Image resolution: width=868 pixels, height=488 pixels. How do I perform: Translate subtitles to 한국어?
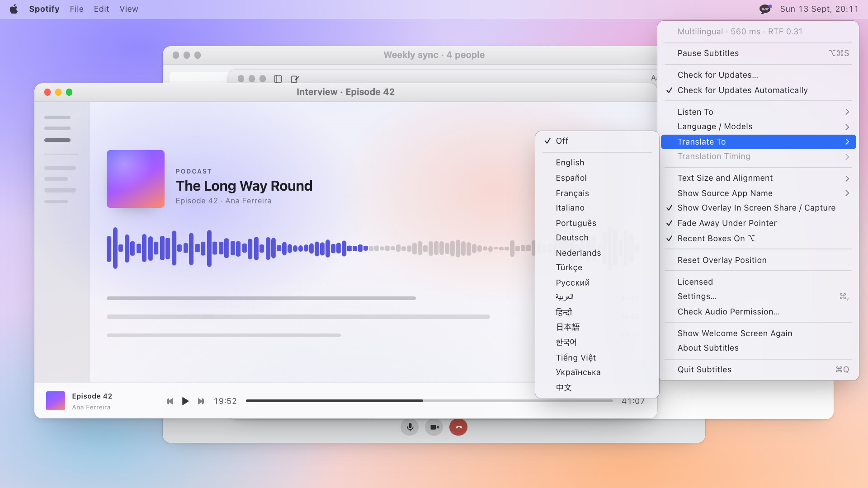(x=597, y=343)
